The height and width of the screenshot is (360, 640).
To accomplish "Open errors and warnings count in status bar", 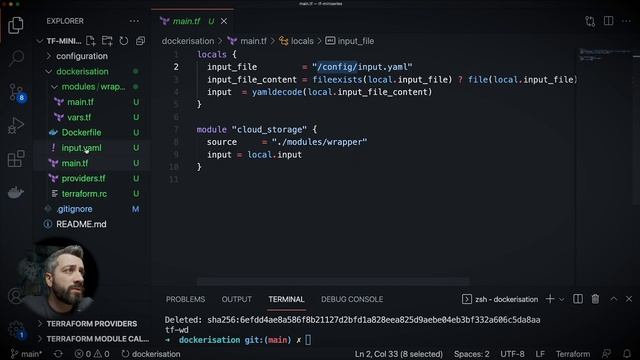I will pyautogui.click(x=92, y=354).
